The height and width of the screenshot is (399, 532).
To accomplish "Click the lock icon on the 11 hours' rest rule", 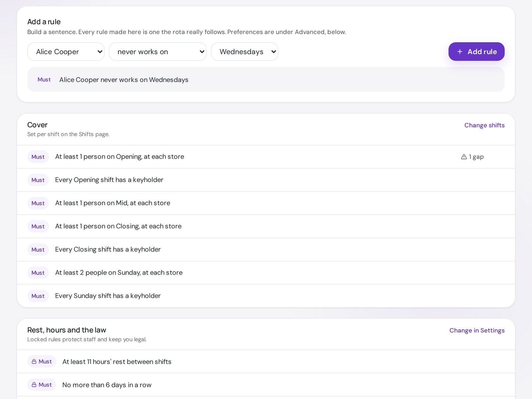I will [34, 361].
